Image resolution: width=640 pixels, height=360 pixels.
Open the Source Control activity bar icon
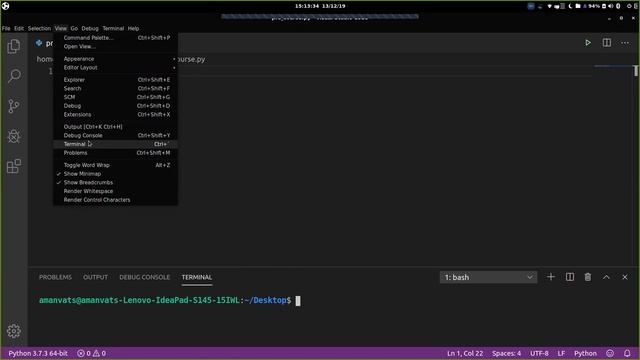point(13,106)
